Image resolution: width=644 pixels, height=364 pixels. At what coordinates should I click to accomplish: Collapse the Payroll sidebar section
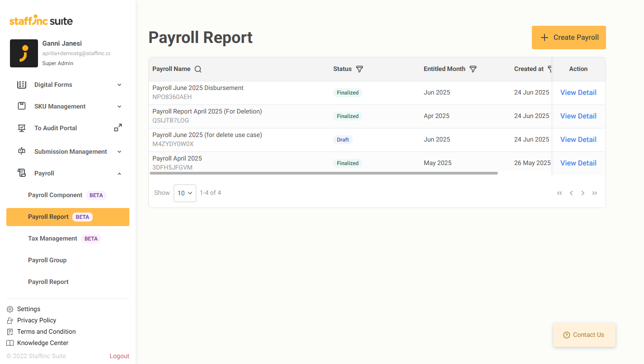click(119, 173)
